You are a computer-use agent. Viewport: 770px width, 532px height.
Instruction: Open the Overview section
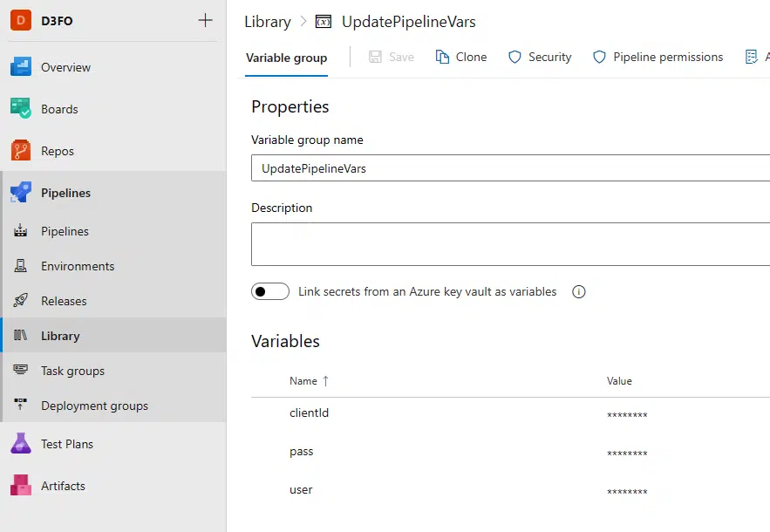coord(65,67)
